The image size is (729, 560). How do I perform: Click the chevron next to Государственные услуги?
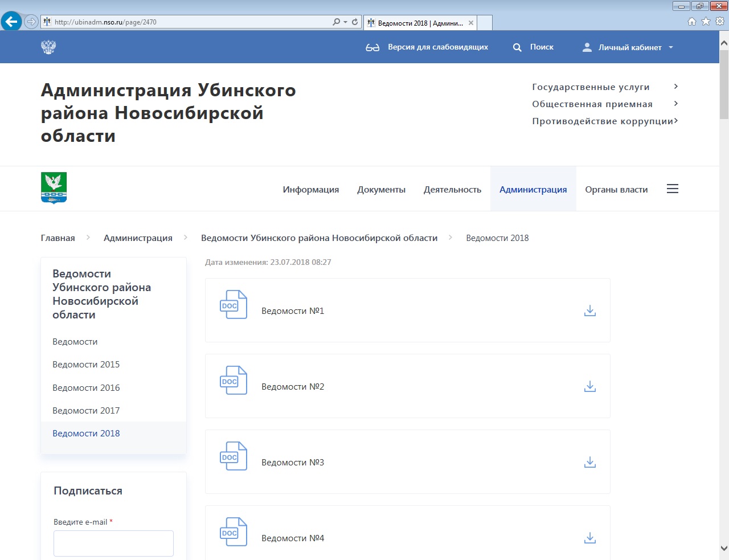(x=675, y=87)
